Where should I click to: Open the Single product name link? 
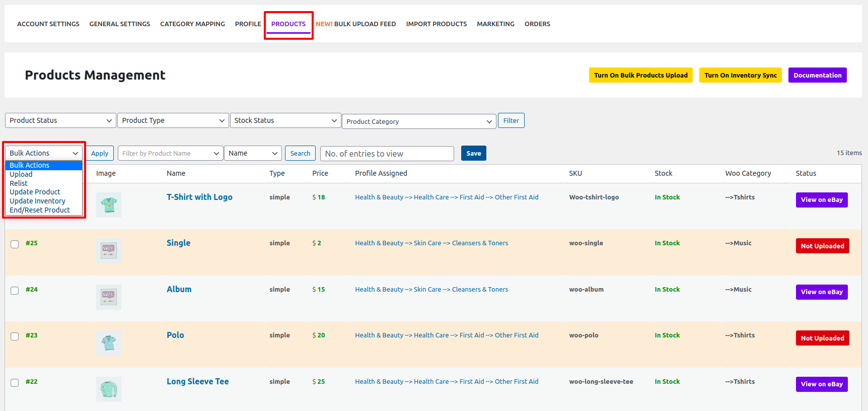pos(178,243)
